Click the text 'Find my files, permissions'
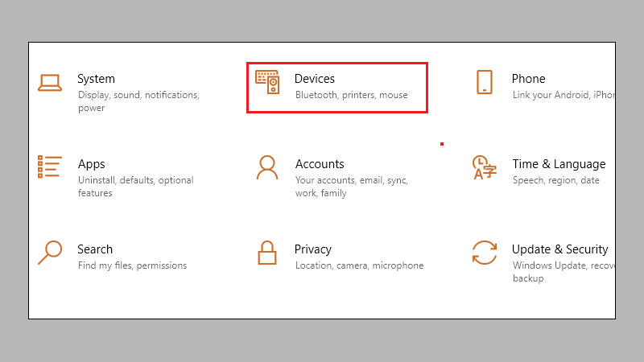 click(132, 265)
